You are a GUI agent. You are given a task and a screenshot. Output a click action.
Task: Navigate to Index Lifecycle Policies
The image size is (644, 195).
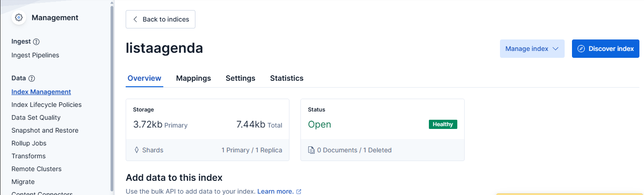46,105
